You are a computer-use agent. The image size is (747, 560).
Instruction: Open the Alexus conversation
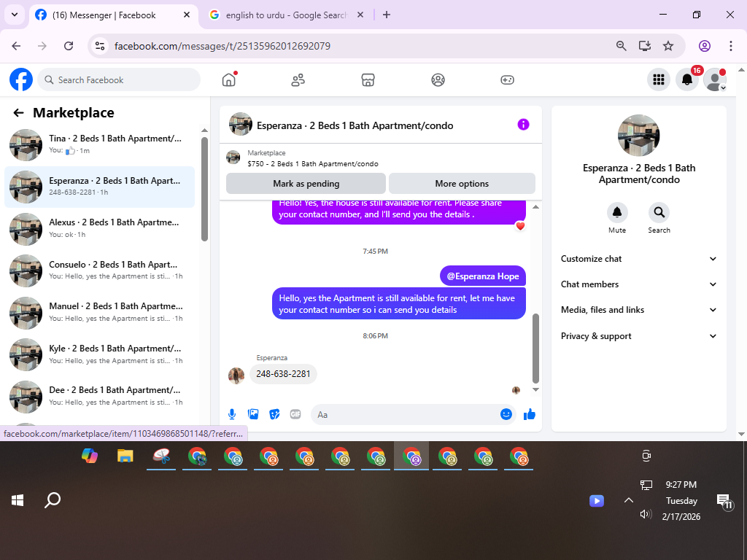click(x=99, y=228)
